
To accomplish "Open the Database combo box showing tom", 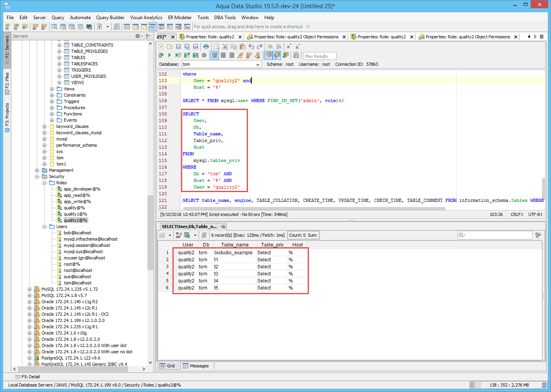I will [x=221, y=64].
